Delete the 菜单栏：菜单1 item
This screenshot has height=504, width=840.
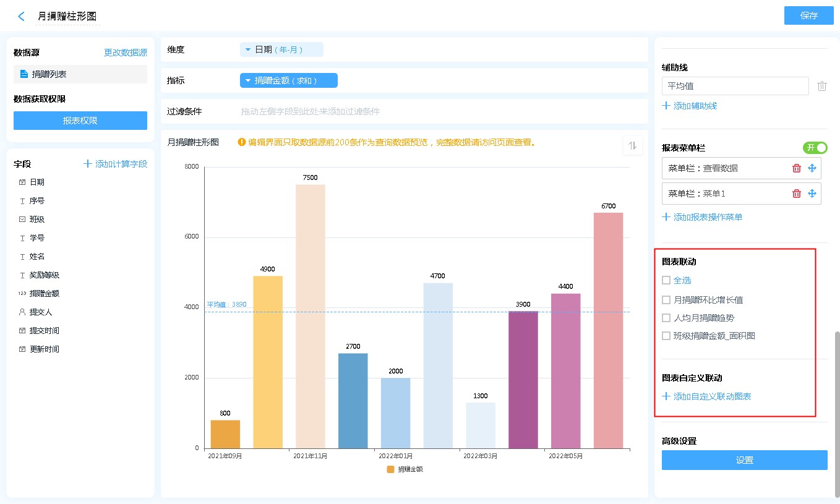(x=797, y=194)
